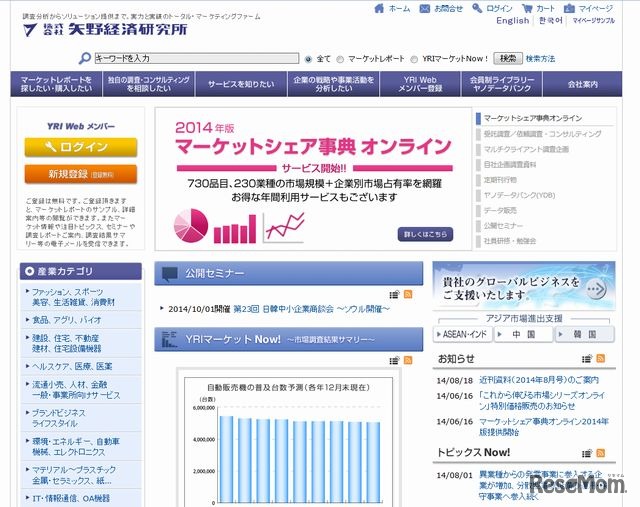Click the 検索 search button
Viewport: 640px width, 507px height.
[x=508, y=58]
